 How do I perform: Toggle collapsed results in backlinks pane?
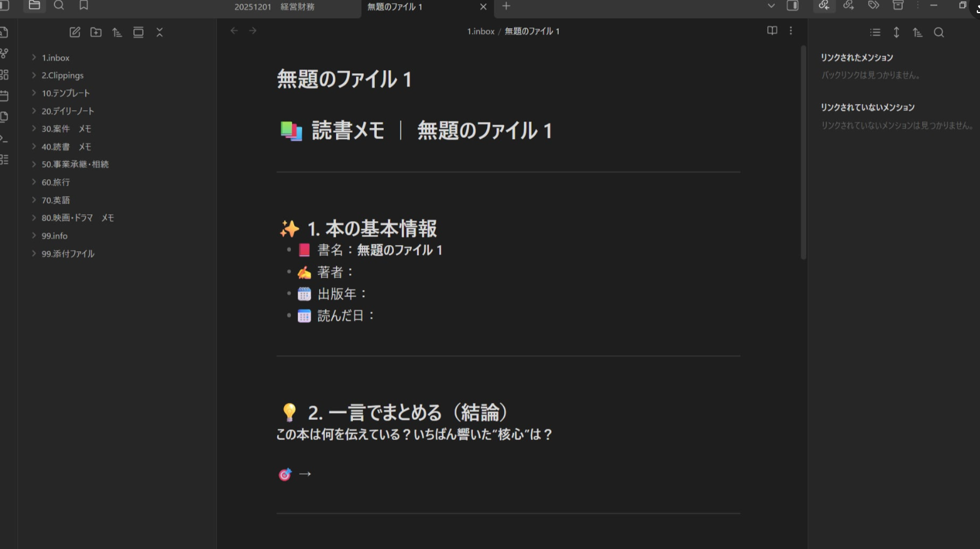(875, 33)
